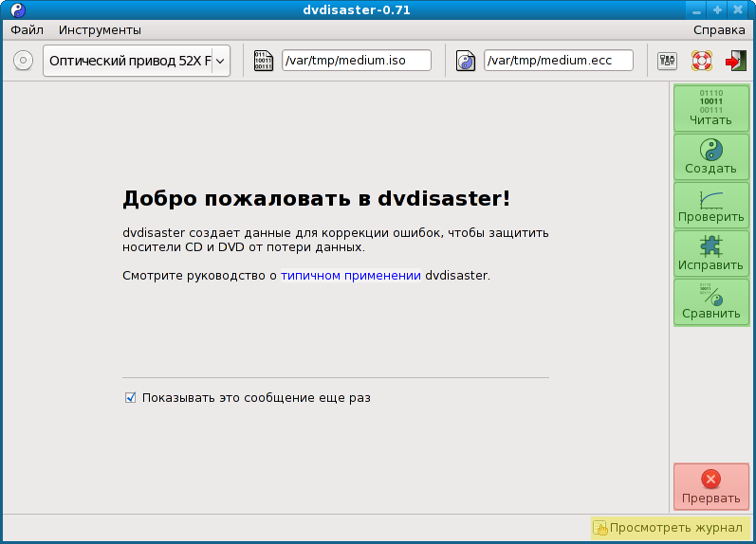Follow the типичном применении link
This screenshot has height=544, width=756.
coord(351,276)
